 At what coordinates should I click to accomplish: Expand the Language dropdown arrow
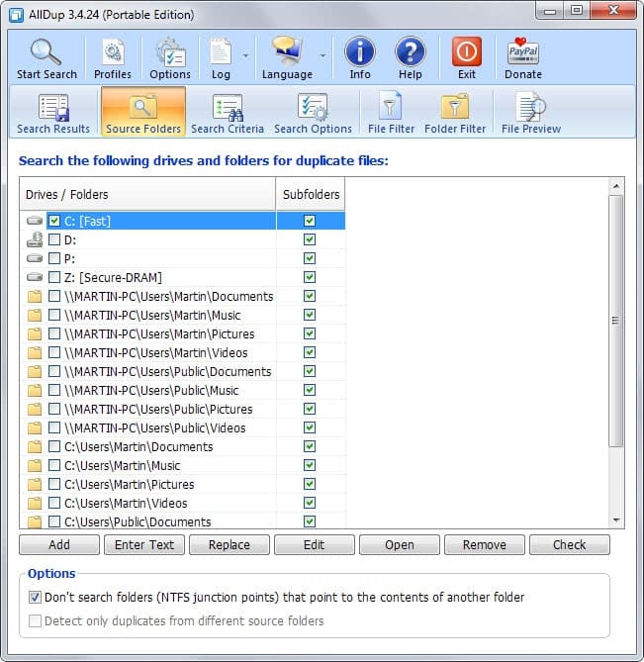pos(322,55)
